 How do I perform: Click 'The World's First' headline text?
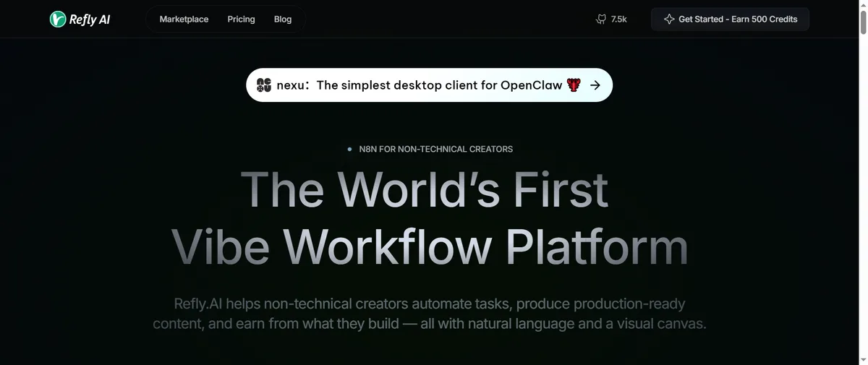(425, 189)
